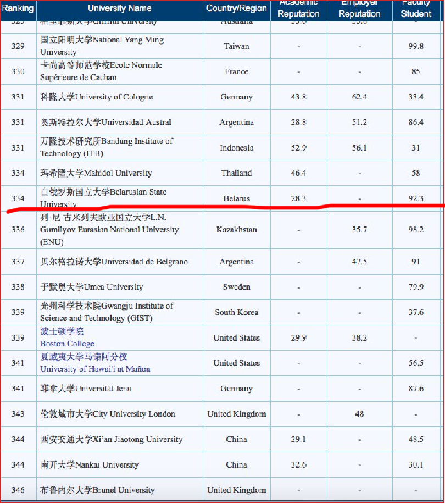The width and height of the screenshot is (445, 504).
Task: Click the Kazakhstan country cell
Action: [236, 230]
